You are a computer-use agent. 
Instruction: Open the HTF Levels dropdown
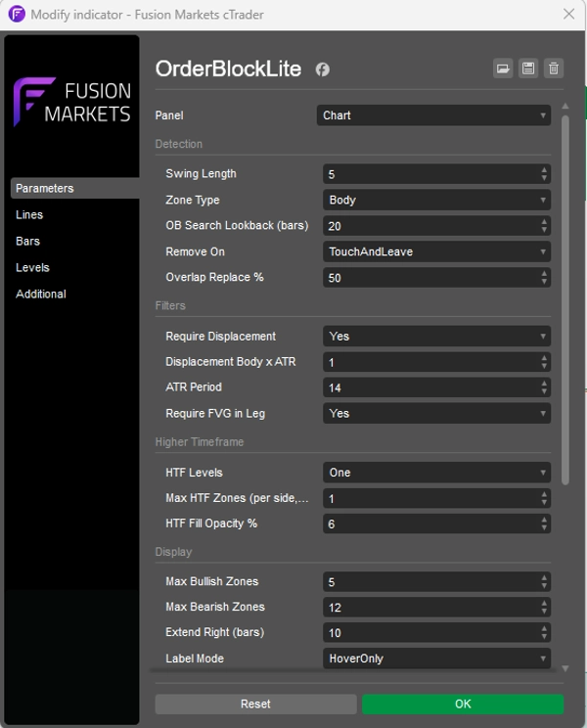pyautogui.click(x=436, y=473)
